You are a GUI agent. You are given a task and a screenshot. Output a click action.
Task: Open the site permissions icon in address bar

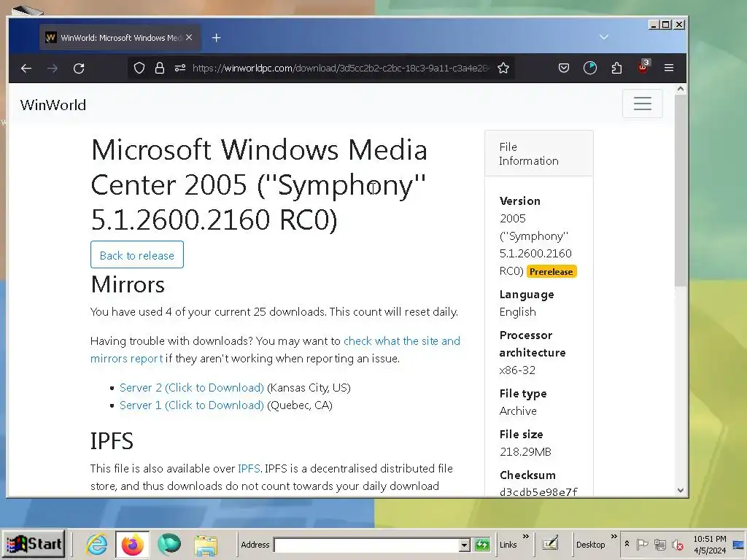[180, 68]
